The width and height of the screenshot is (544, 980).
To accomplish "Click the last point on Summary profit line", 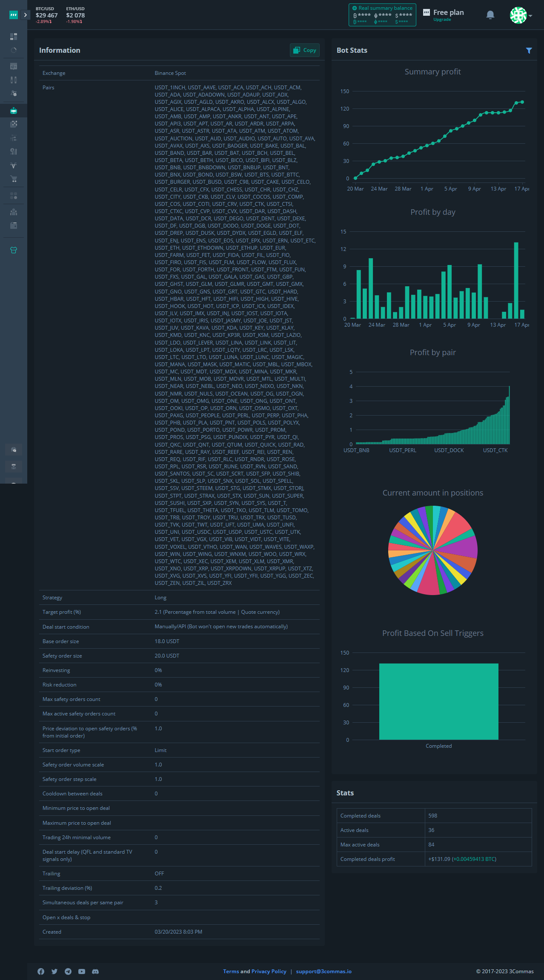I will coord(522,102).
